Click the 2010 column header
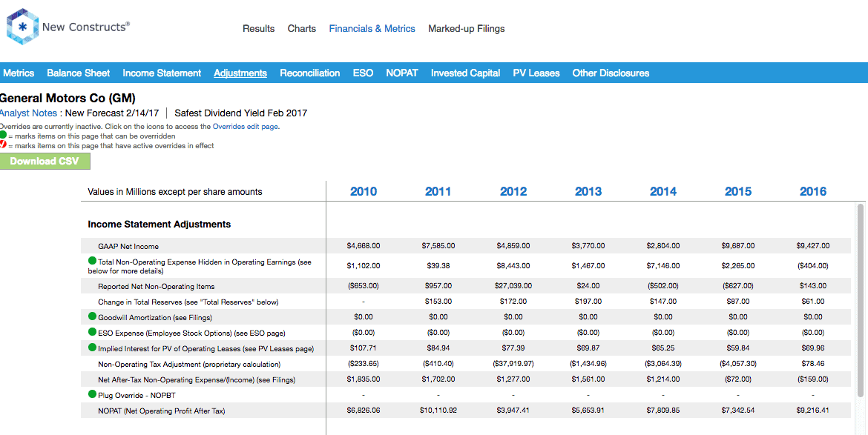The width and height of the screenshot is (868, 435). [363, 191]
